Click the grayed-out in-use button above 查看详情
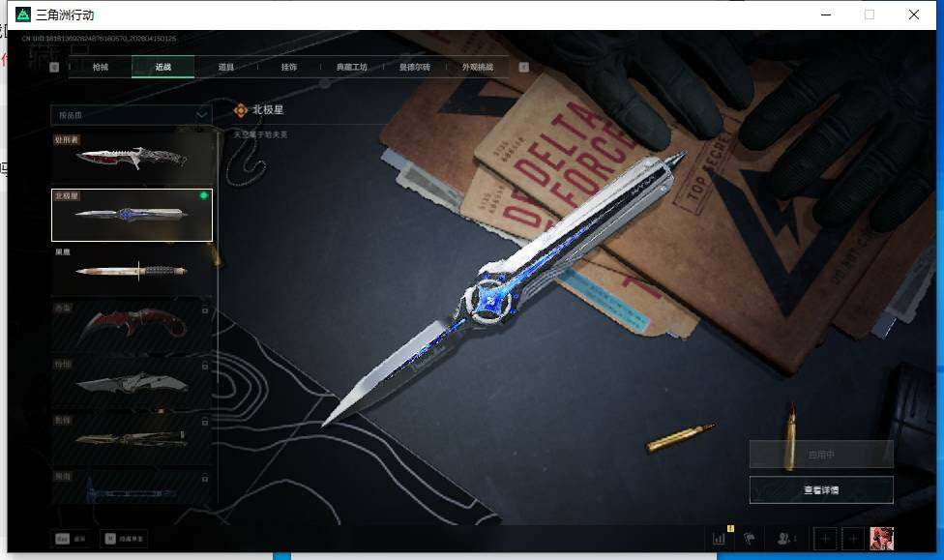Screen dimensions: 944x560 click(x=821, y=454)
